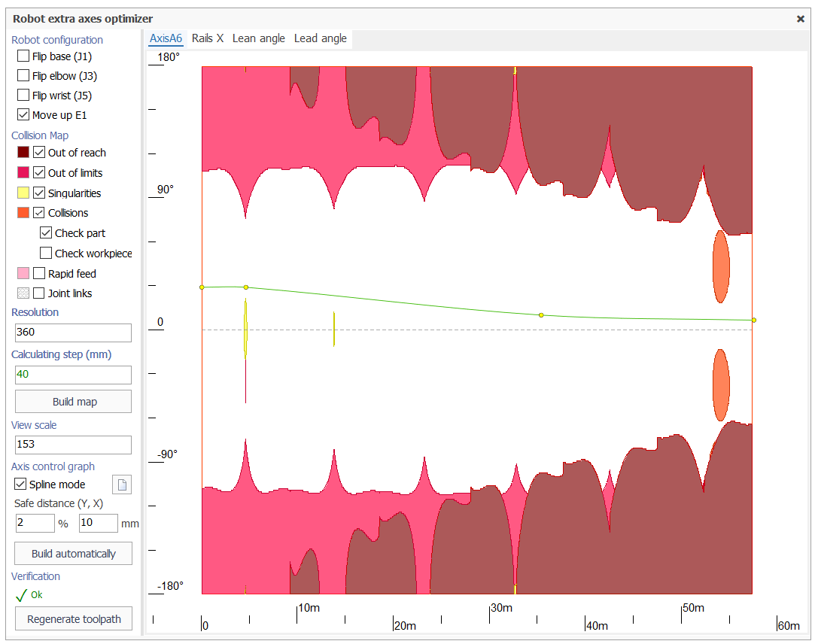Close the Robot extra axes optimizer panel
Image resolution: width=815 pixels, height=644 pixels.
(x=801, y=19)
